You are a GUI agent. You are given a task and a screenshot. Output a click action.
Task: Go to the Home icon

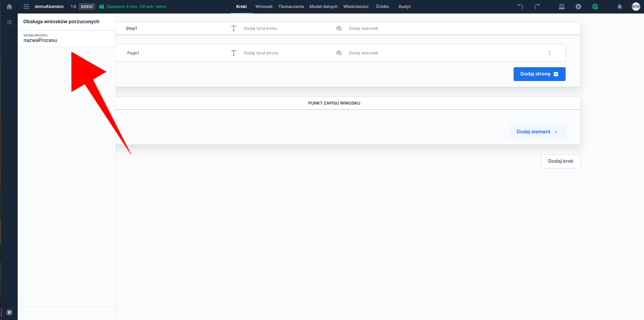coord(9,7)
